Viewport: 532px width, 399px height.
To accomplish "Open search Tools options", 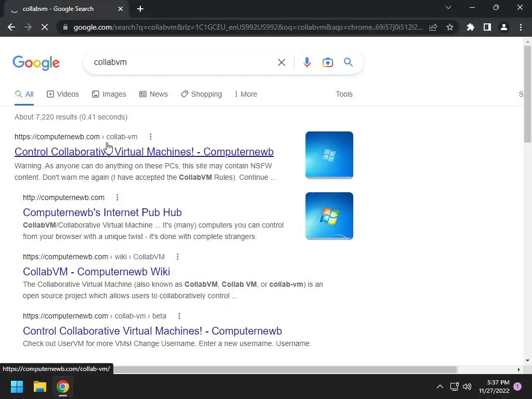I will tap(344, 95).
